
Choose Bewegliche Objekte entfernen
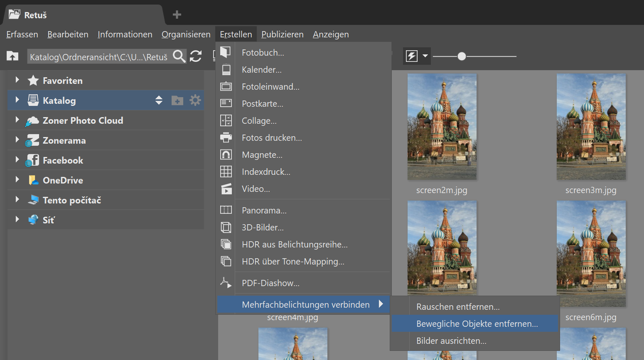(x=475, y=323)
